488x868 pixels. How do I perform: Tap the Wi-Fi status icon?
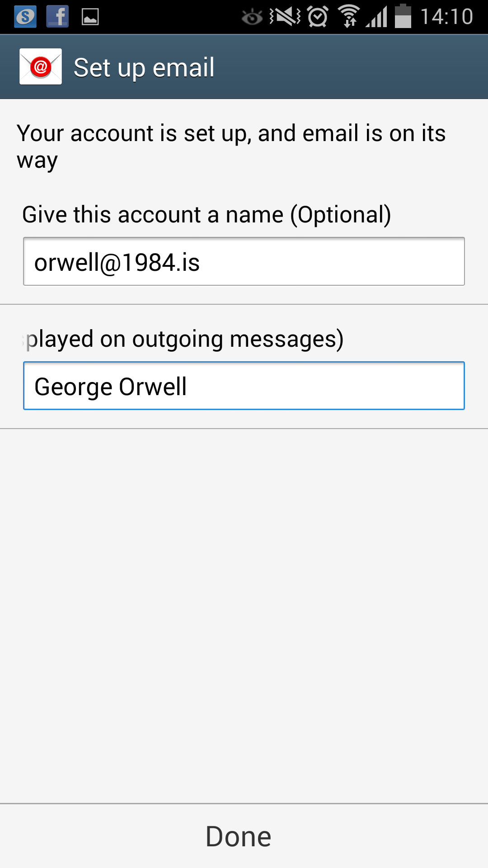click(x=349, y=16)
